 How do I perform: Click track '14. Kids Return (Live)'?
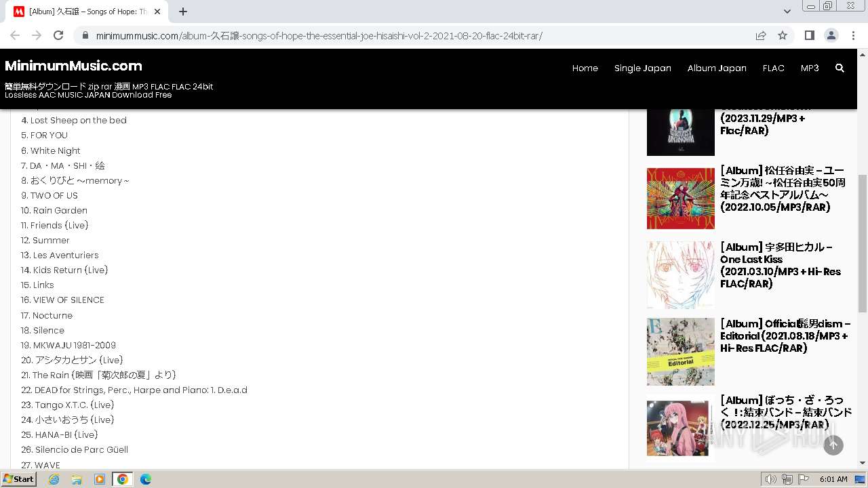point(64,270)
